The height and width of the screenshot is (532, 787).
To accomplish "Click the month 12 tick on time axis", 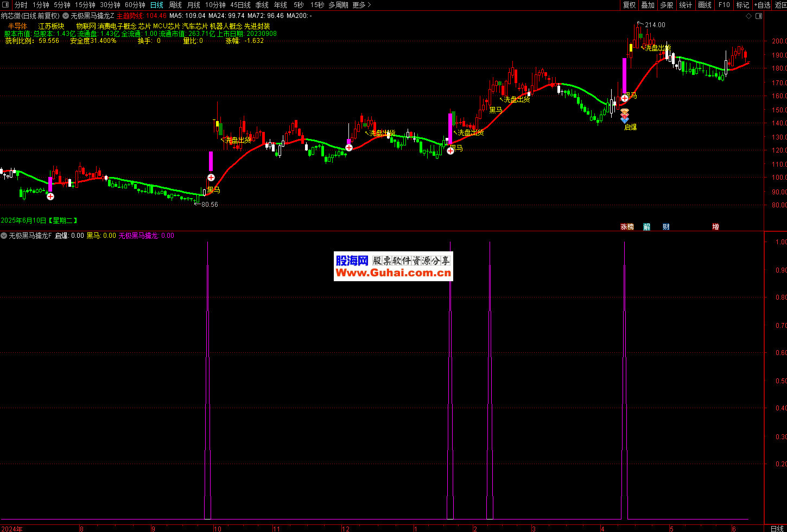I will tap(345, 528).
